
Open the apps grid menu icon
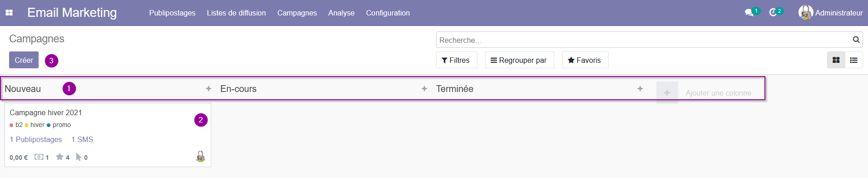9,13
